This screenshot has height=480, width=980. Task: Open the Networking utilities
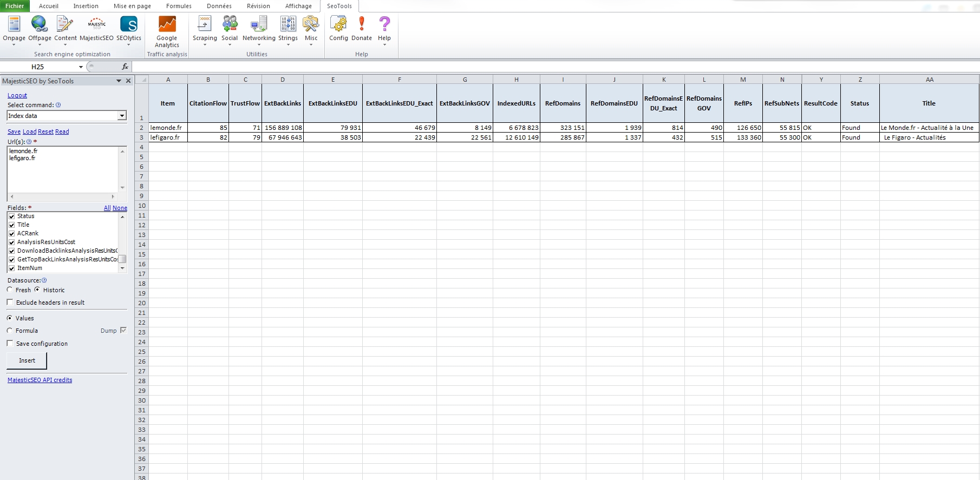pos(259,30)
